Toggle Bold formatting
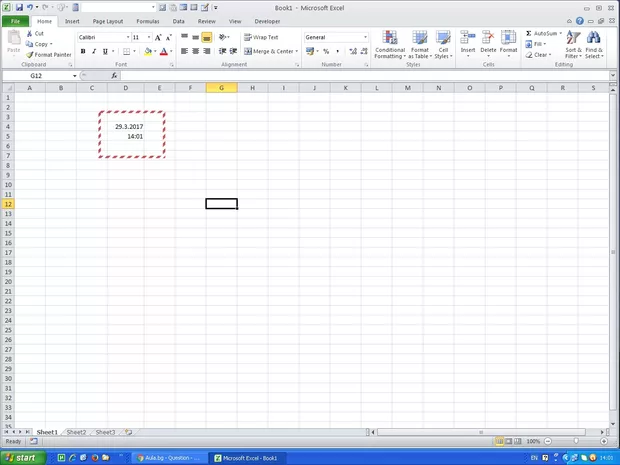The image size is (620, 465). (x=83, y=51)
